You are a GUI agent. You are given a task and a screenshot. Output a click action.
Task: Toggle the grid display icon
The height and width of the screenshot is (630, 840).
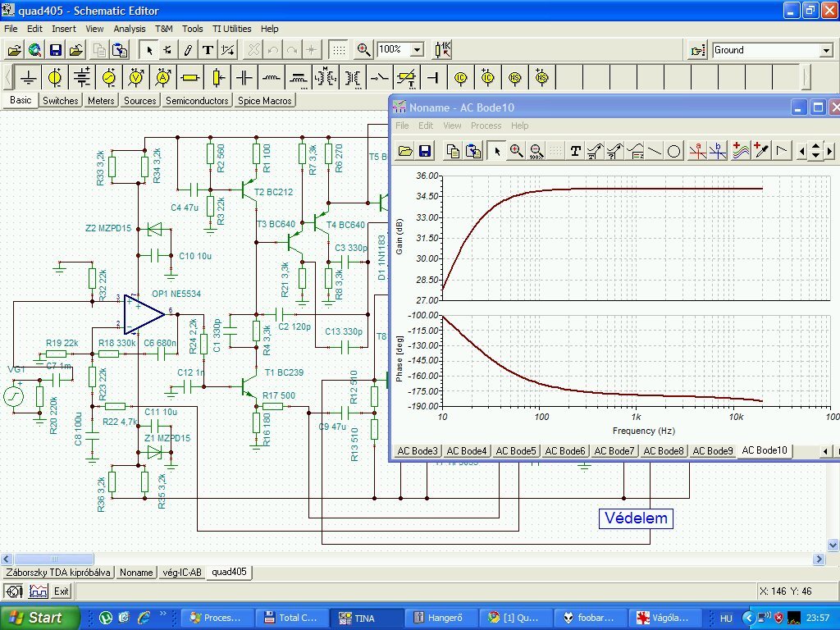click(x=339, y=50)
